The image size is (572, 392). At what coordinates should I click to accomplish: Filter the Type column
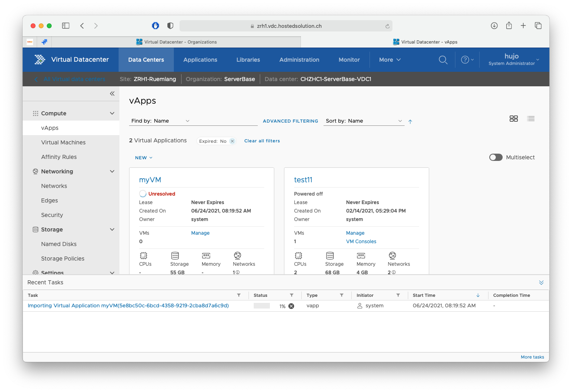[x=342, y=295]
